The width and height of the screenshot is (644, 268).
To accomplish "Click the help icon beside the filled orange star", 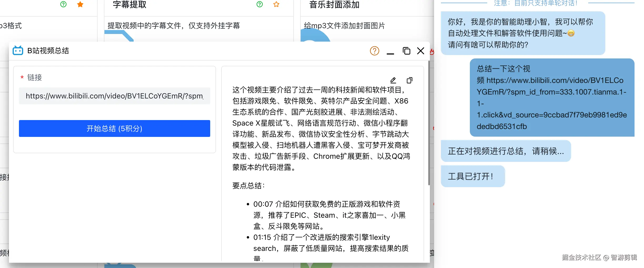I will pyautogui.click(x=63, y=4).
